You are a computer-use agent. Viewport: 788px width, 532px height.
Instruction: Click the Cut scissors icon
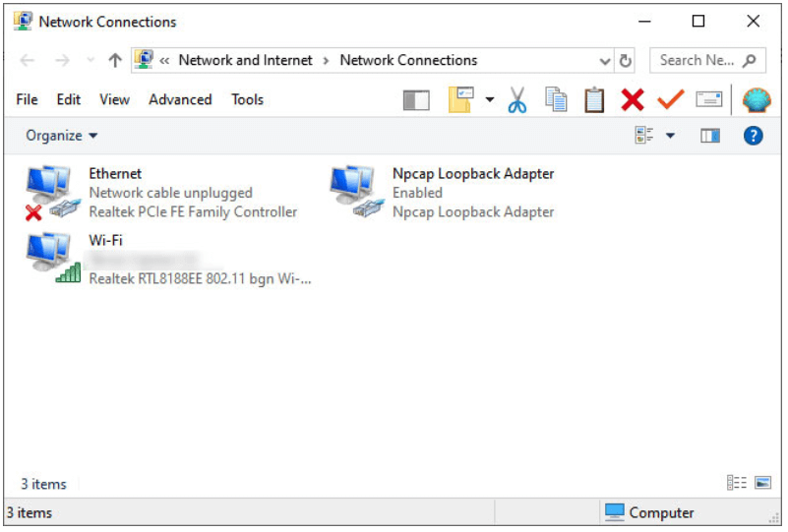pyautogui.click(x=519, y=100)
